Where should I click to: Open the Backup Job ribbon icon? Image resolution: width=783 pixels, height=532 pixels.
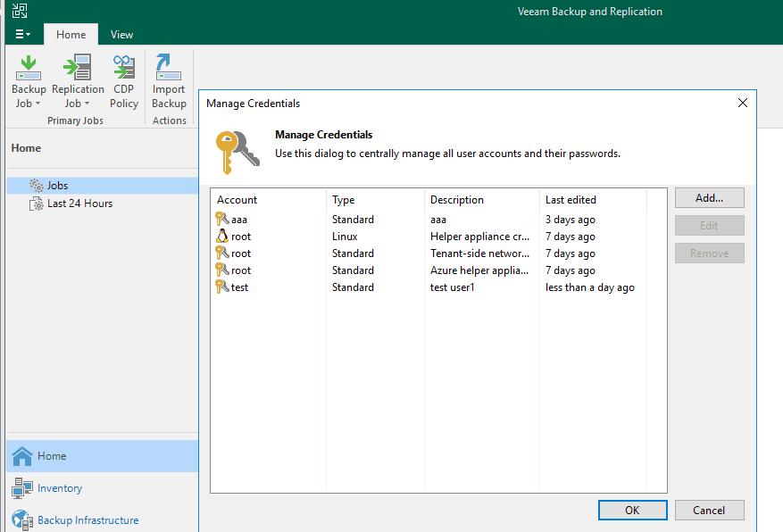click(29, 68)
